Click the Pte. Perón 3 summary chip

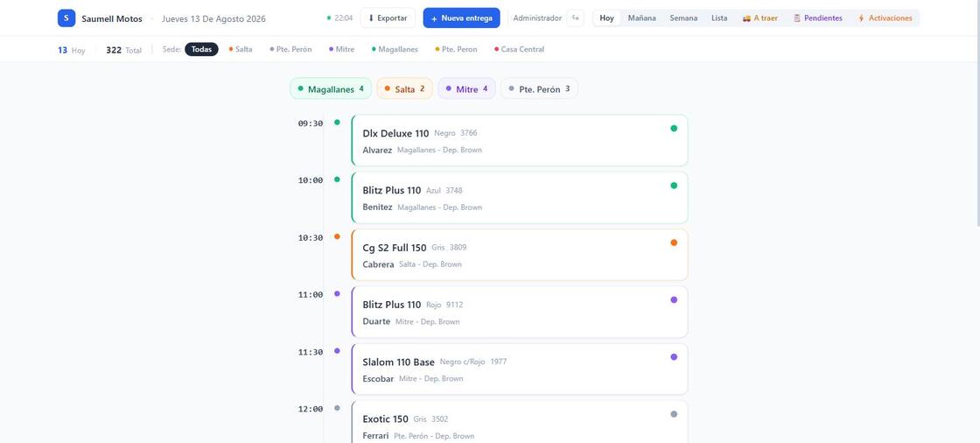tap(539, 88)
